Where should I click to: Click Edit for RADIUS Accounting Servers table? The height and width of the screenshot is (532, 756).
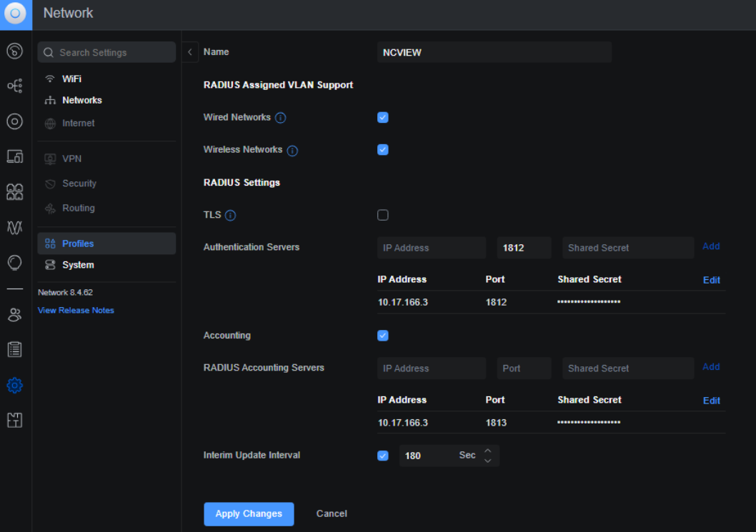(x=712, y=401)
